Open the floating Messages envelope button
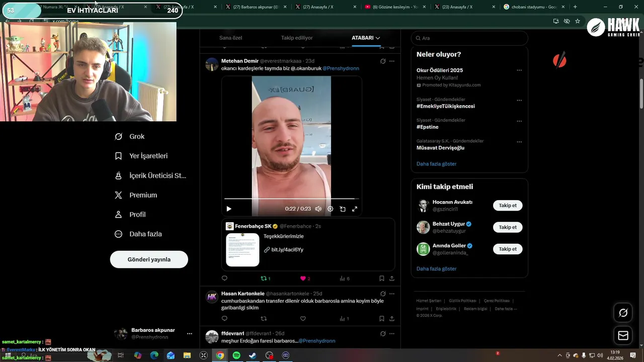Viewport: 644px width, 362px height. (623, 335)
